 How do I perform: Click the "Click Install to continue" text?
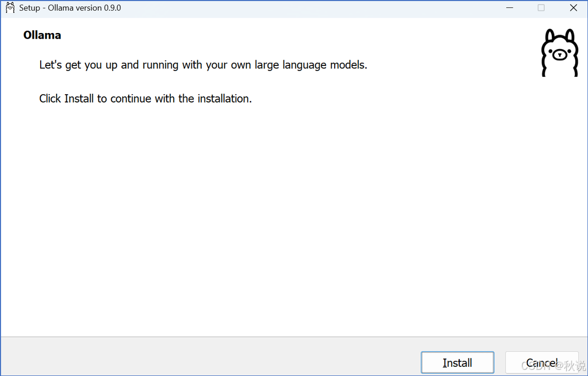(146, 99)
